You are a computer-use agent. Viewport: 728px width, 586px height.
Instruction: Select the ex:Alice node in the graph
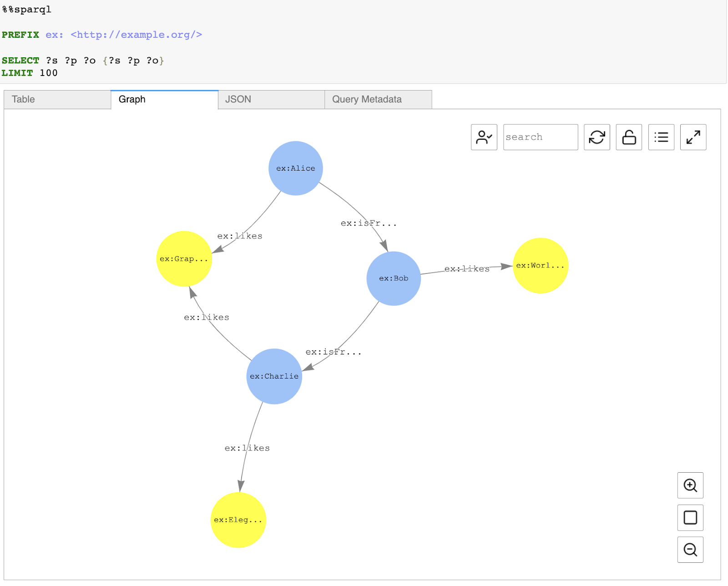[295, 168]
